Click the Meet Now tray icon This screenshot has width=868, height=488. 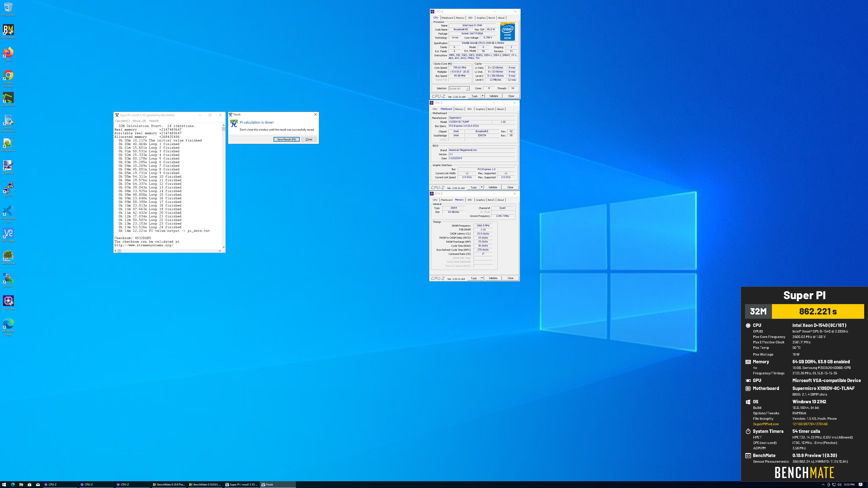[829, 485]
